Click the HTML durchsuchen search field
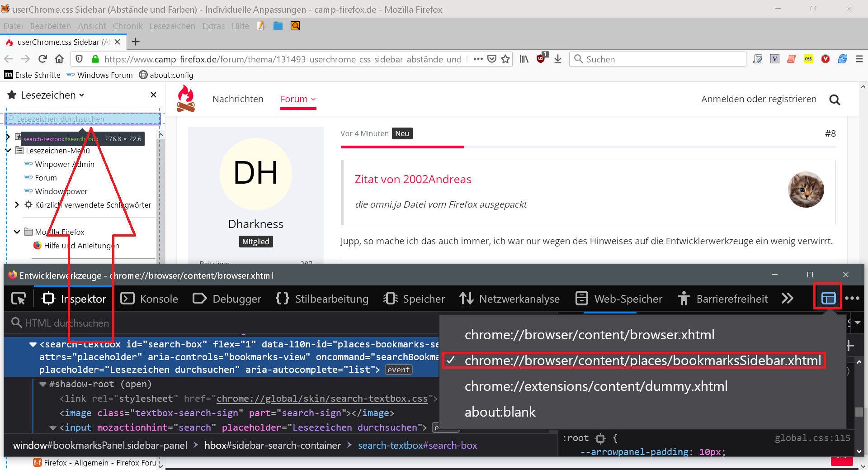The height and width of the screenshot is (470, 868). click(67, 323)
